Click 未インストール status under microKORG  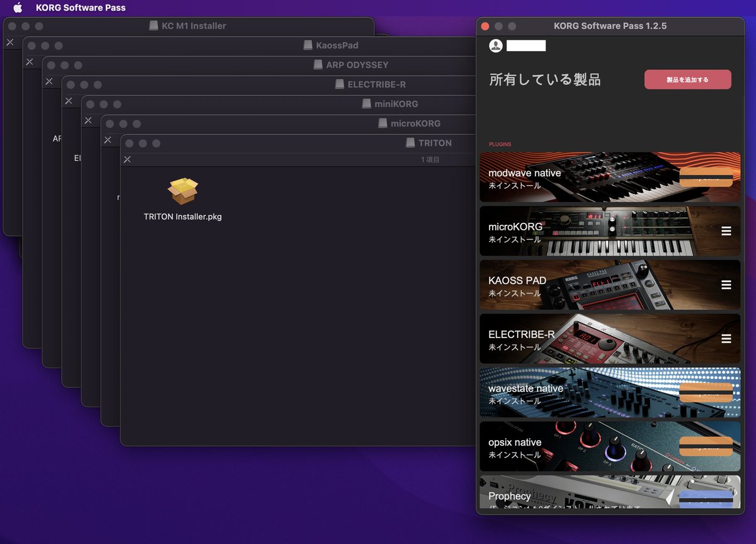pyautogui.click(x=515, y=240)
